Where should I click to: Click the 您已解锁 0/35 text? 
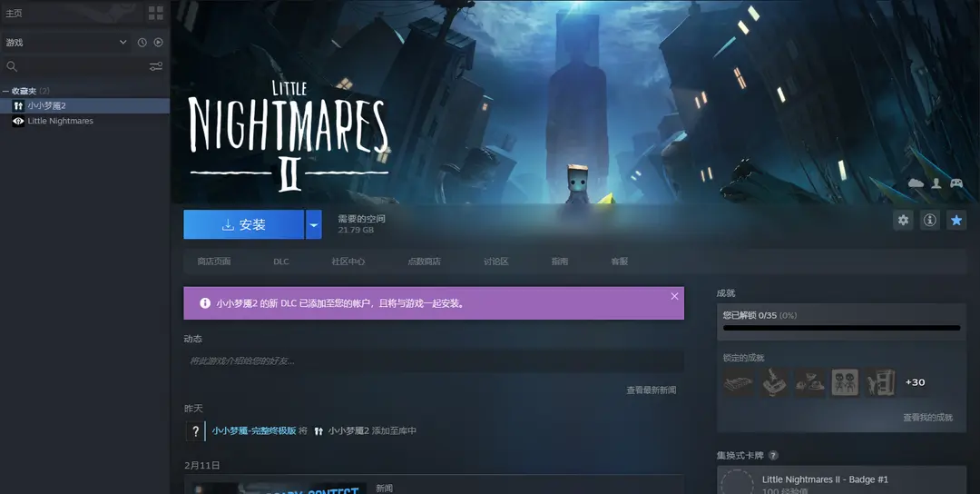click(x=750, y=315)
